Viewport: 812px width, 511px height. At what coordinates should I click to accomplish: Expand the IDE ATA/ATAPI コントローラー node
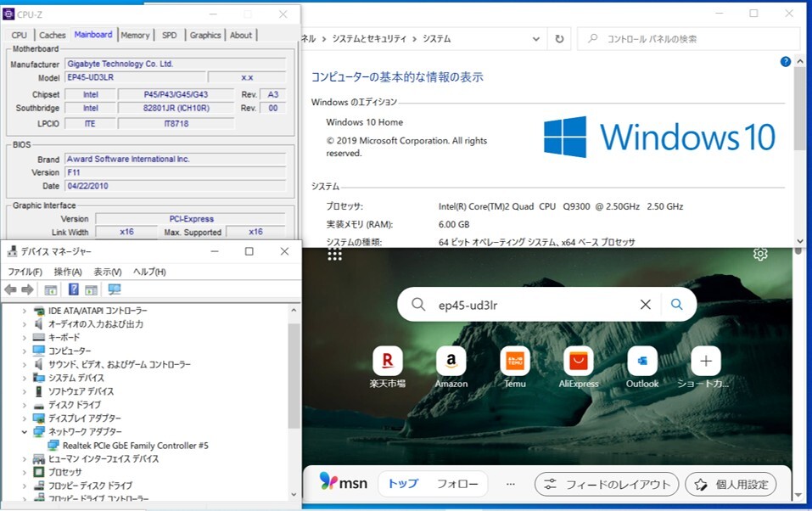[x=25, y=311]
